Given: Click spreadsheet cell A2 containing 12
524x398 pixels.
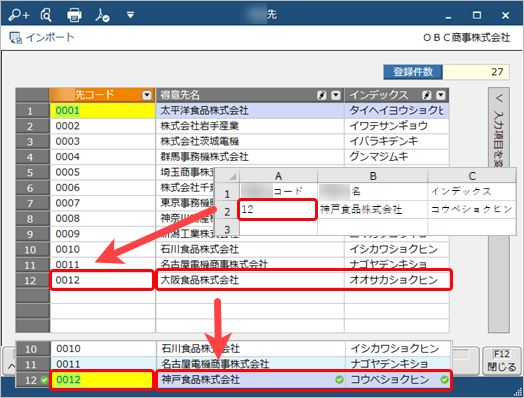Looking at the screenshot, I should click(x=277, y=210).
